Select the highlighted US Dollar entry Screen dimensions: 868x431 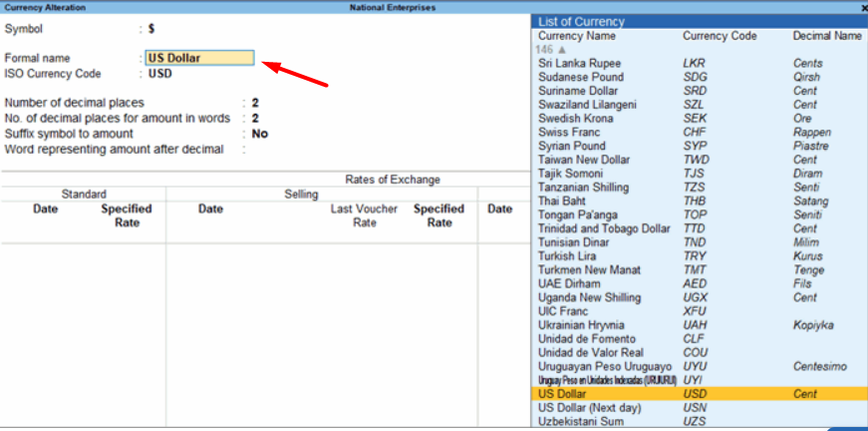700,394
